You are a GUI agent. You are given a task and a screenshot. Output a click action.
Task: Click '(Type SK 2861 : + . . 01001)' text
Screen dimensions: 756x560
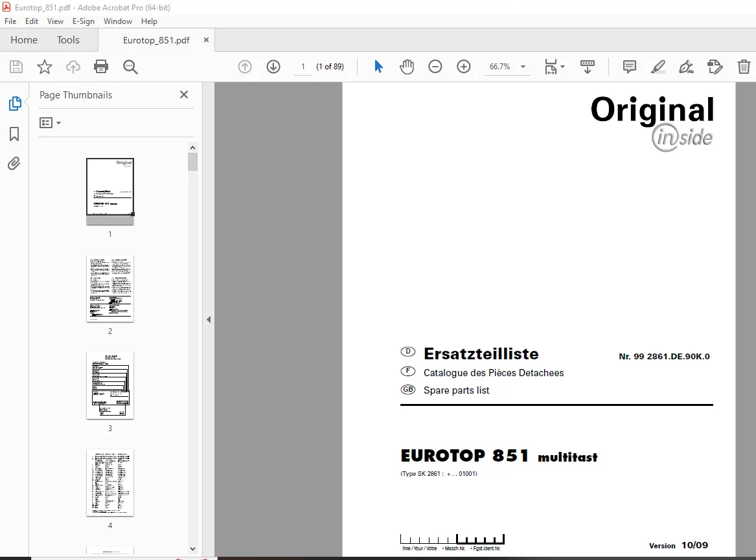pyautogui.click(x=439, y=474)
